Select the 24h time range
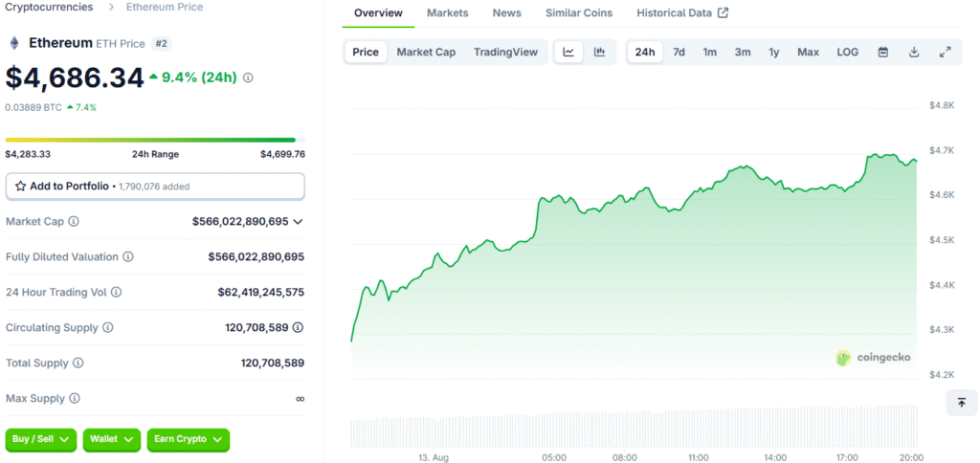The width and height of the screenshot is (980, 463). coord(645,52)
